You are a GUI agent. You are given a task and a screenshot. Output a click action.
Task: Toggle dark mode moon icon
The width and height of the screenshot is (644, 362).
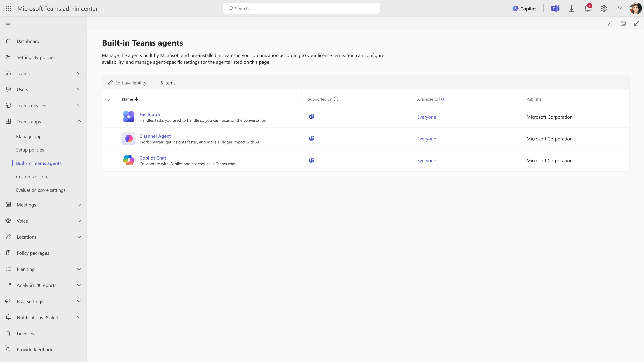610,23
